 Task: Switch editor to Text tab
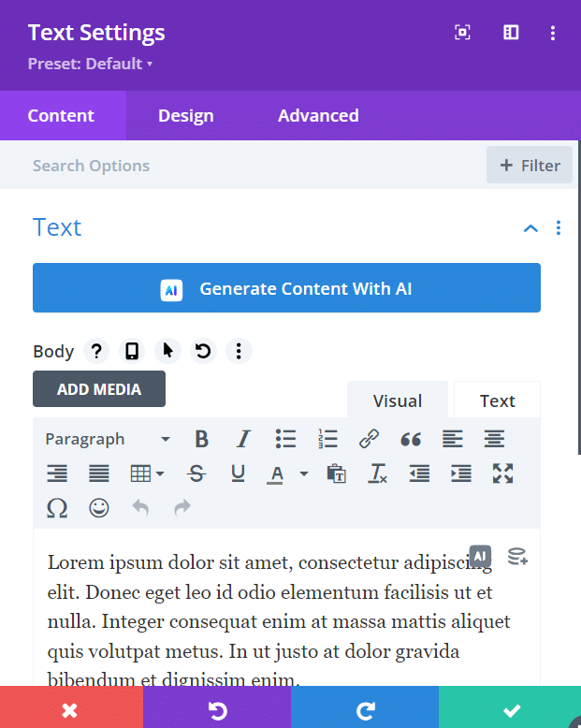click(x=497, y=400)
